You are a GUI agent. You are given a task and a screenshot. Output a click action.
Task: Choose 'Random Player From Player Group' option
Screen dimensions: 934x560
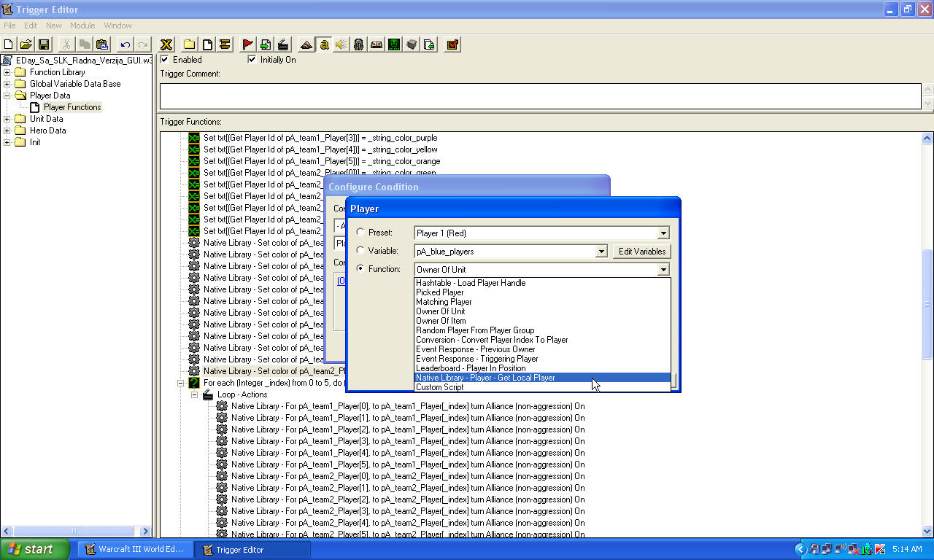(542, 330)
